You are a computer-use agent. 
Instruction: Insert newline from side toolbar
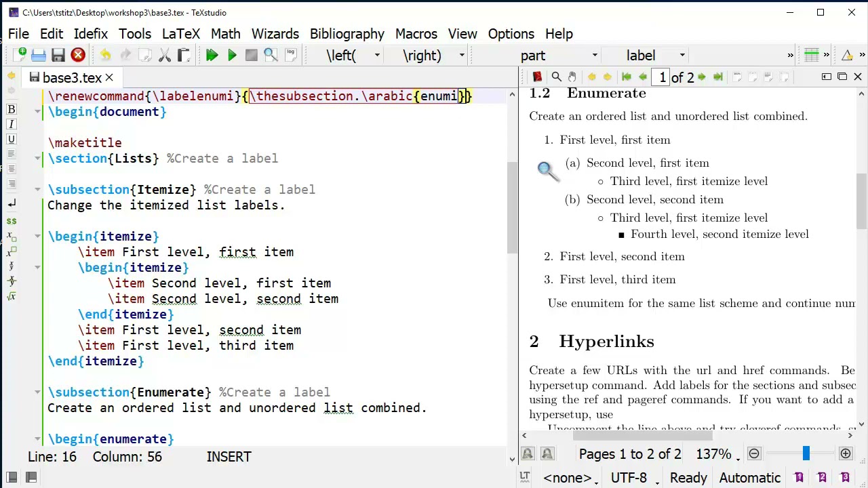12,203
